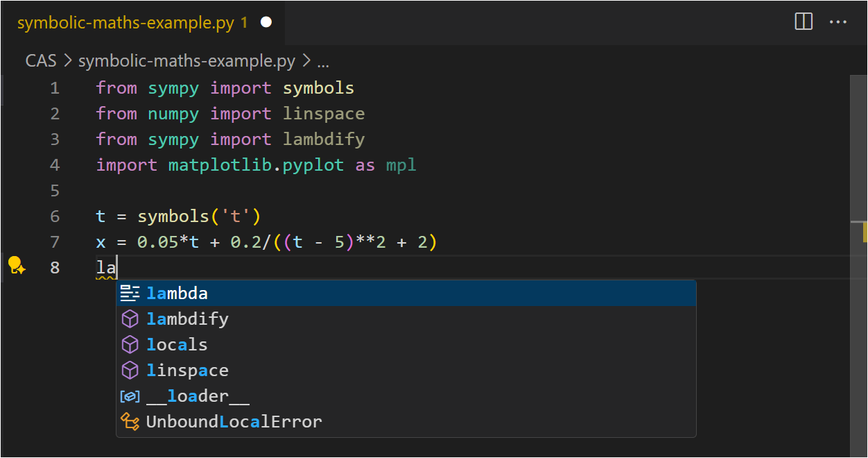The image size is (868, 458).
Task: Click the breadcrumb ellipsis symbol item
Action: pyautogui.click(x=323, y=62)
